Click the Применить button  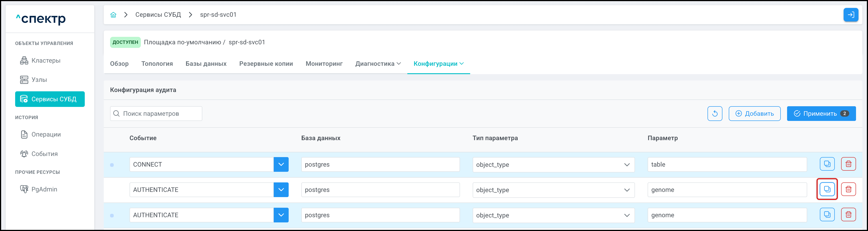pos(821,113)
